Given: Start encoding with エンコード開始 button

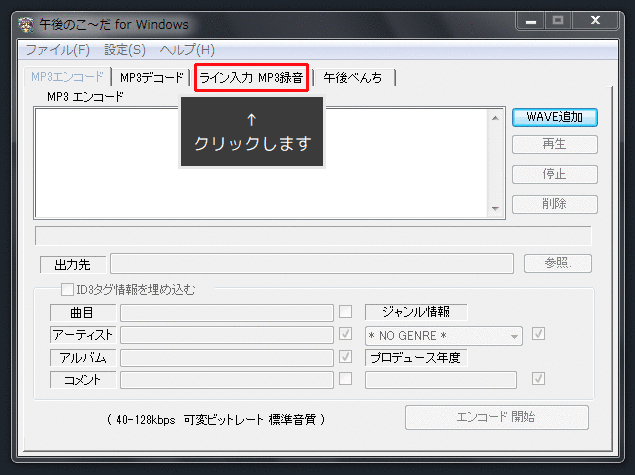Looking at the screenshot, I should coord(496,417).
